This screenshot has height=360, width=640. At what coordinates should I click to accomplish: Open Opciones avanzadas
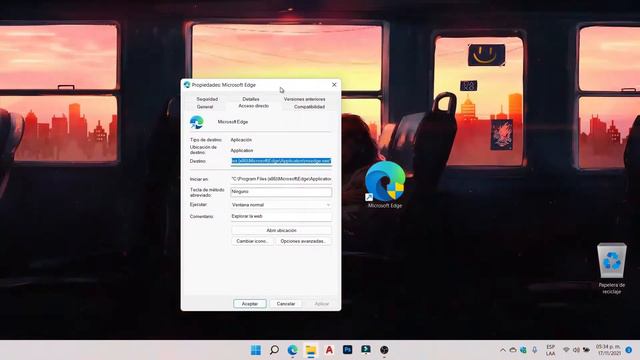[303, 241]
